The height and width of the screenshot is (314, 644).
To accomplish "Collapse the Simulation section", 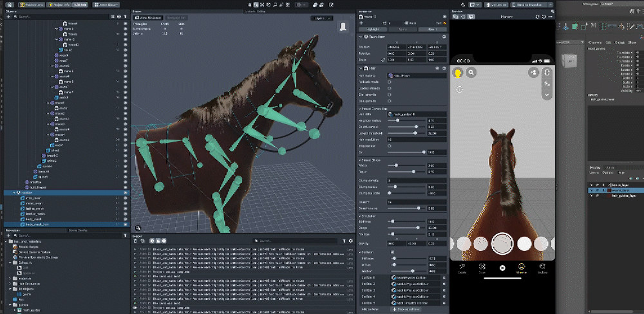I will [x=360, y=216].
